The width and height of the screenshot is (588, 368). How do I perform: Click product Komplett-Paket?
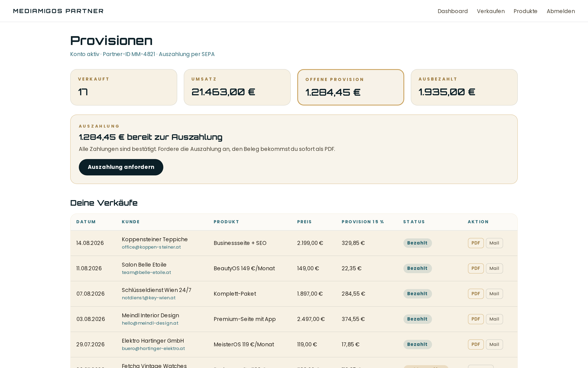[235, 294]
